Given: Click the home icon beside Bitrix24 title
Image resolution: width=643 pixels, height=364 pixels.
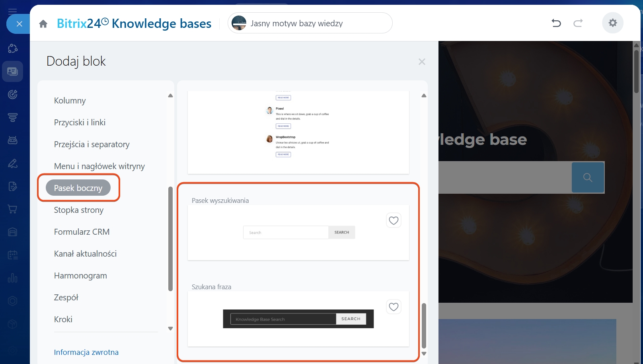Looking at the screenshot, I should (43, 24).
